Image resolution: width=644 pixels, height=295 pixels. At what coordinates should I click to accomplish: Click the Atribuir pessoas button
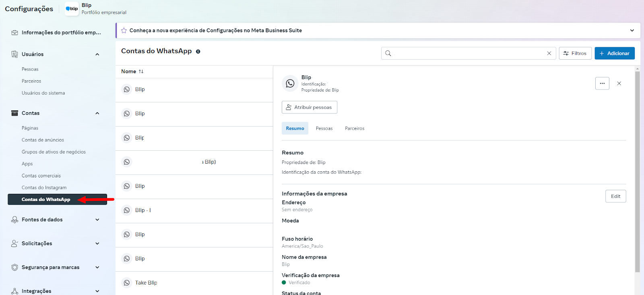tap(309, 107)
